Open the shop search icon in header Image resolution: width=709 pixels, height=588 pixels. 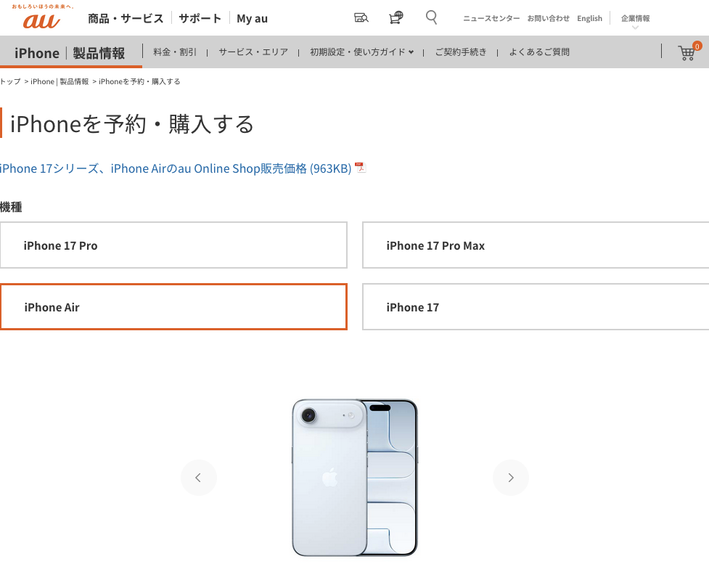tap(361, 17)
